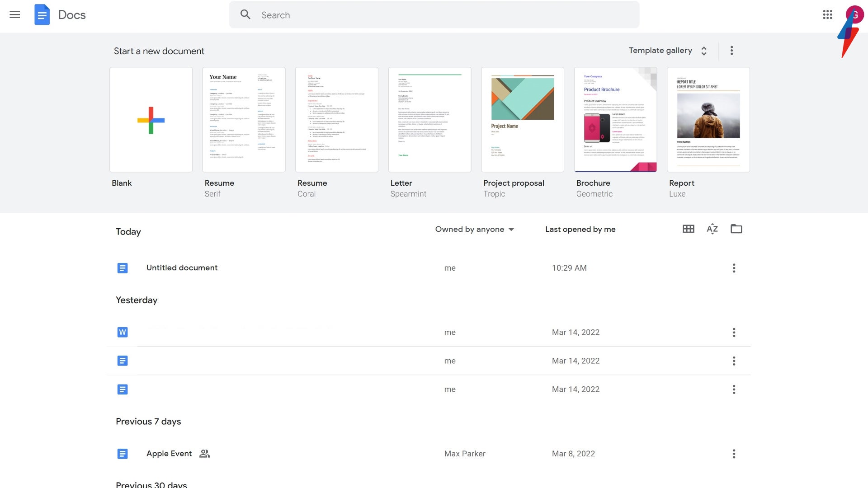Viewport: 868px width, 488px height.
Task: Click the Geometric subtitle text
Action: click(x=594, y=194)
